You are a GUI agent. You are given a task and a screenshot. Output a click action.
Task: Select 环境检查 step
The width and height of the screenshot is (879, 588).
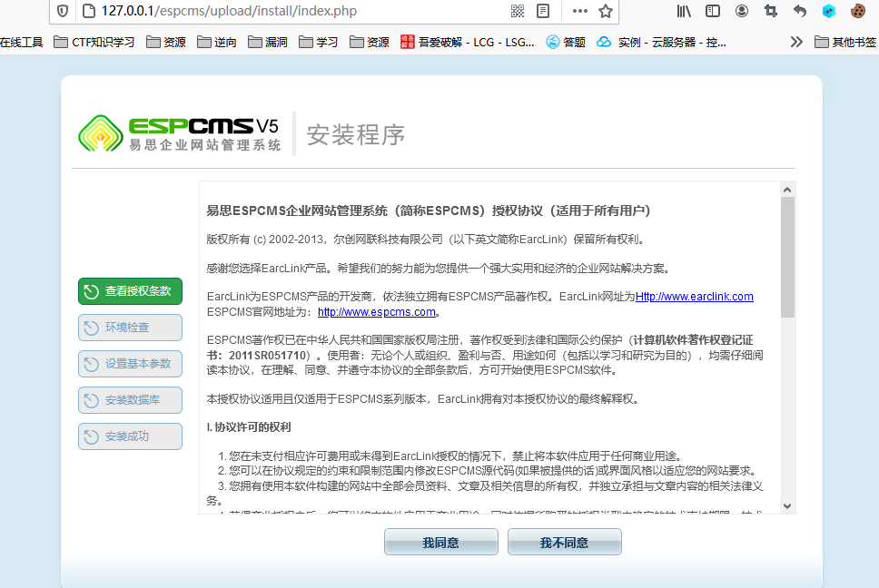[130, 328]
